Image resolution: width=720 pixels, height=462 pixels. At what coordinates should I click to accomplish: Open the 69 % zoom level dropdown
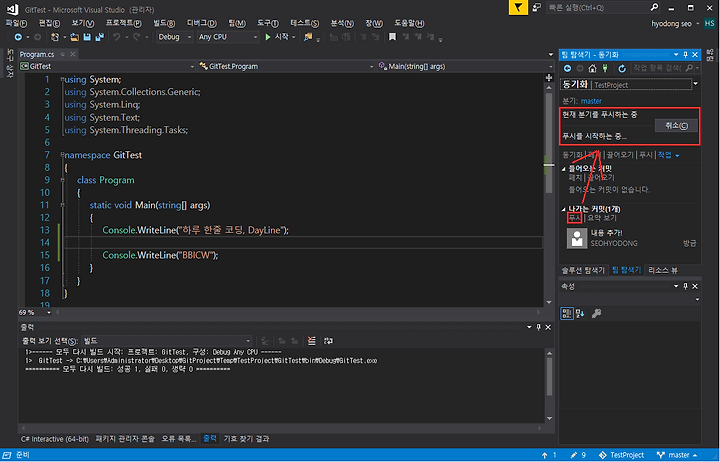pyautogui.click(x=35, y=312)
